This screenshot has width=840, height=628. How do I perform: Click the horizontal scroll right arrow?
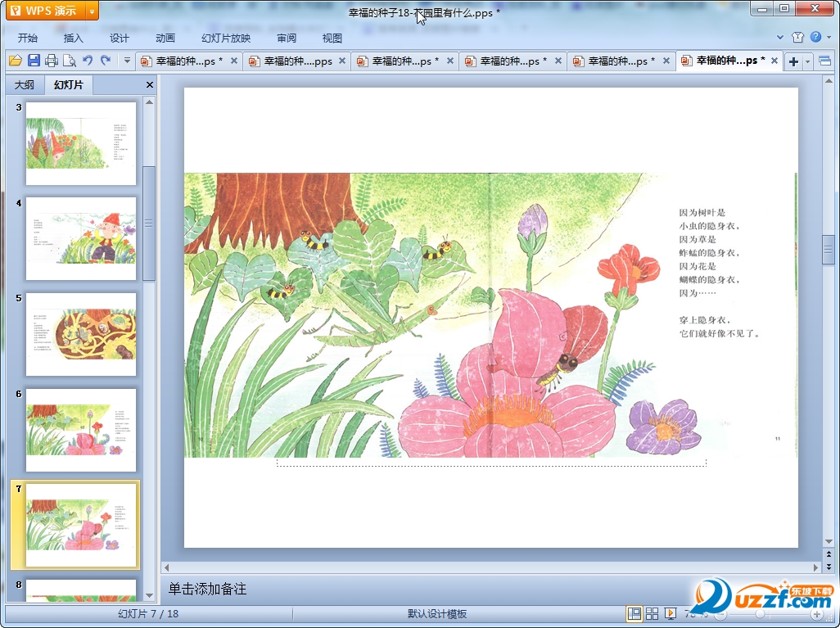click(x=816, y=567)
